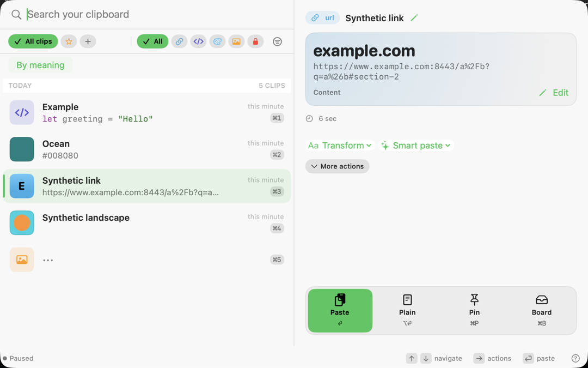The image size is (588, 368).
Task: Add a new board with plus
Action: pos(88,41)
